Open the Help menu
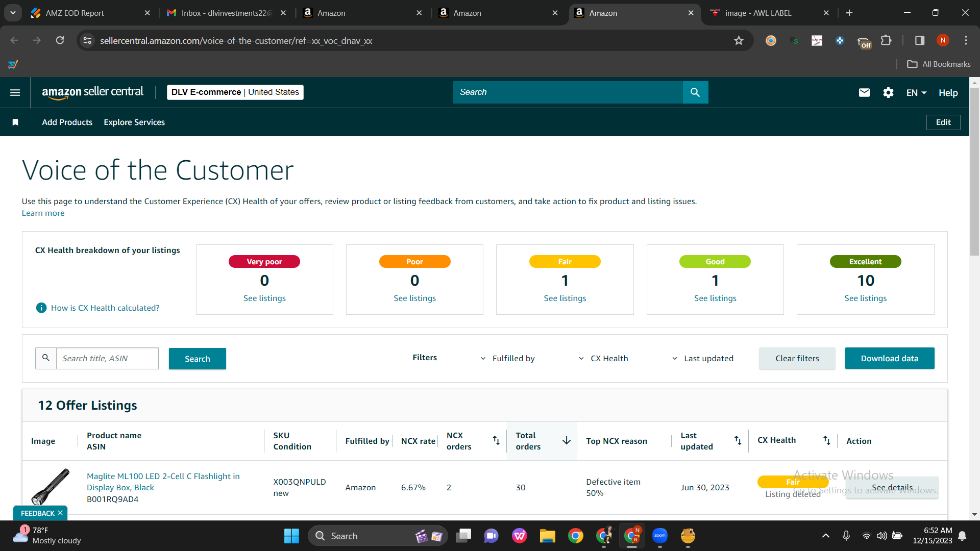The image size is (980, 551). [948, 93]
